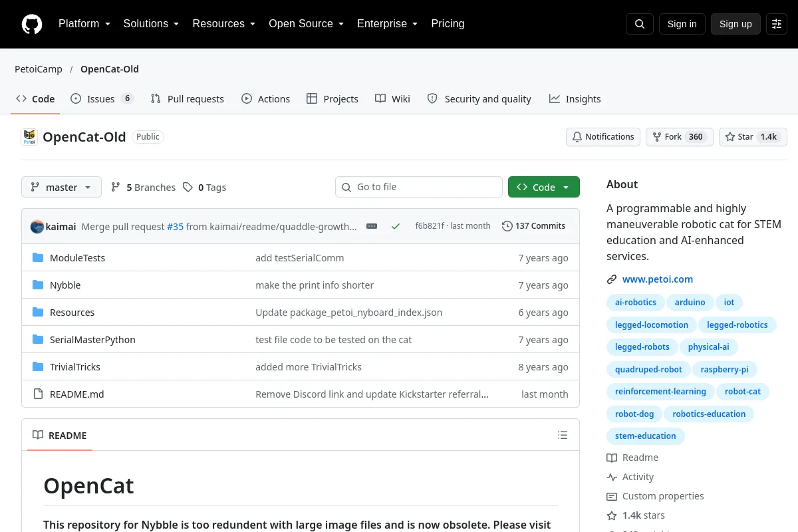Viewport: 798px width, 532px height.
Task: Switch to the Pull requests tab
Action: pyautogui.click(x=188, y=99)
